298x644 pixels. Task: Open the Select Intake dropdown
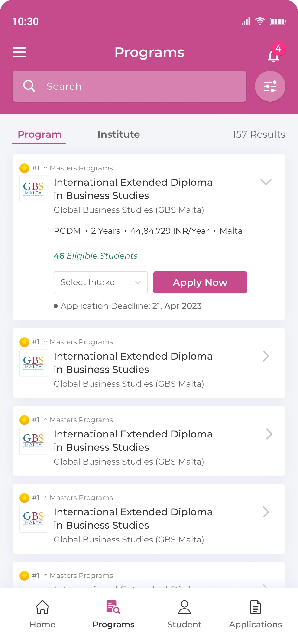(100, 282)
